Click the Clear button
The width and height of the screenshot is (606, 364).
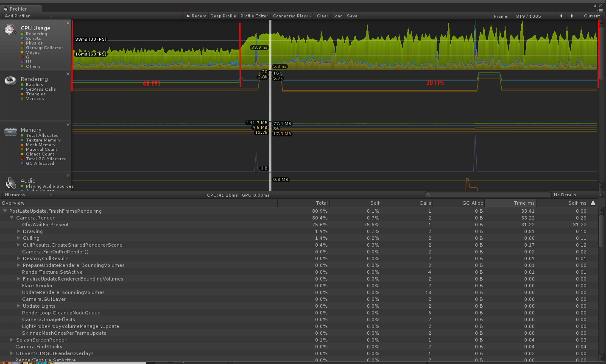pos(322,16)
